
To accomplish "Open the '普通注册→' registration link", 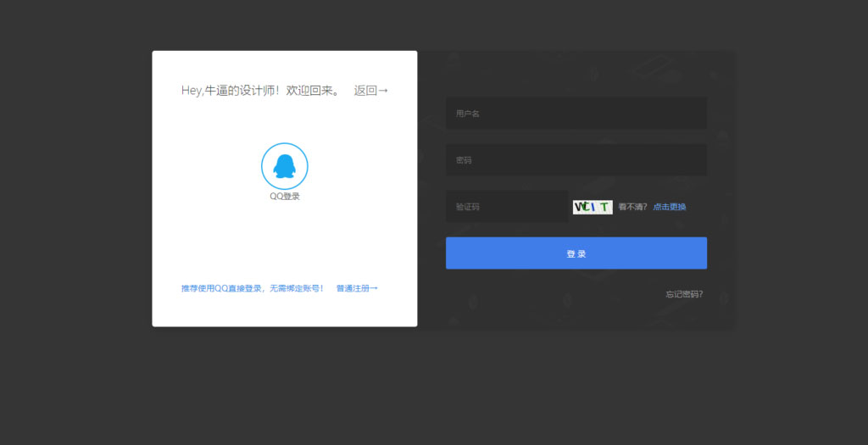I will pyautogui.click(x=356, y=288).
